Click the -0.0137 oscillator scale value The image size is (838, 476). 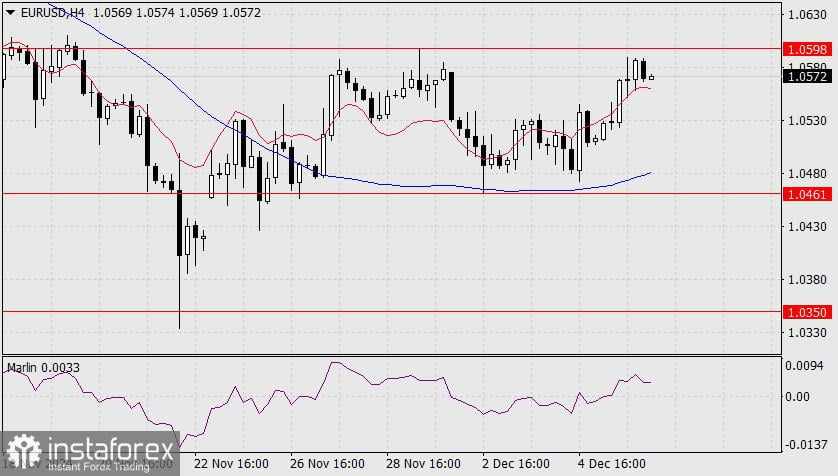click(x=807, y=444)
